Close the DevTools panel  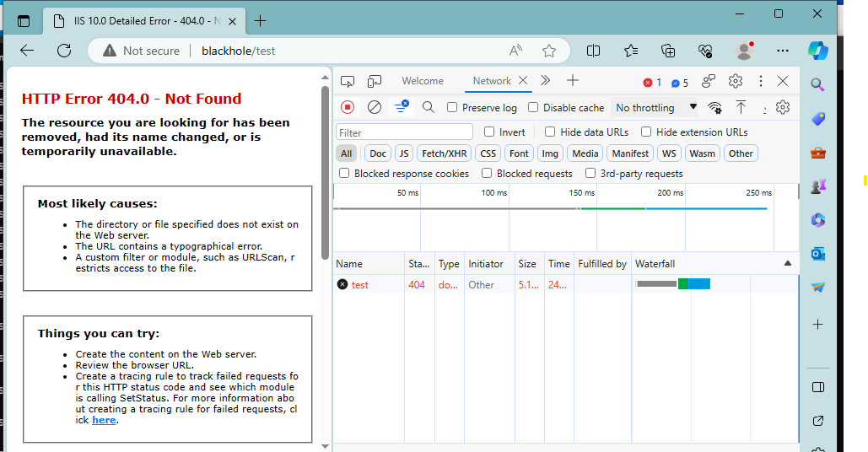[783, 81]
